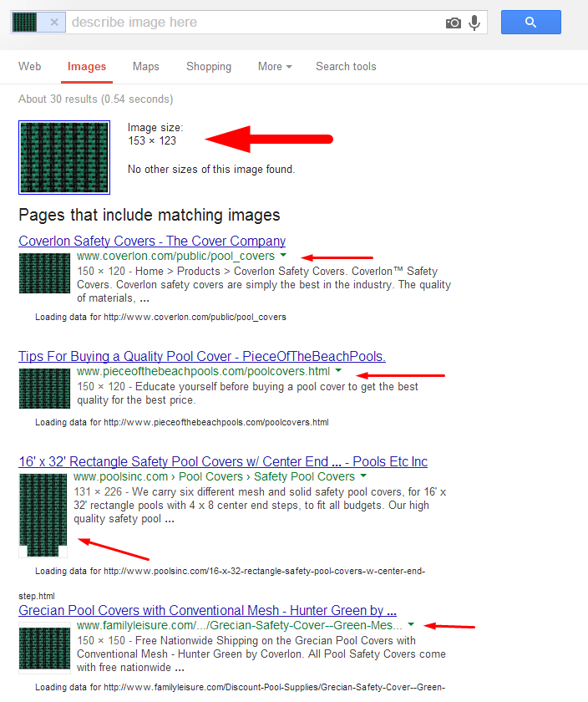Image resolution: width=588 pixels, height=702 pixels.
Task: Expand dropdown arrow beside familyleisure.com URL
Action: coord(411,624)
